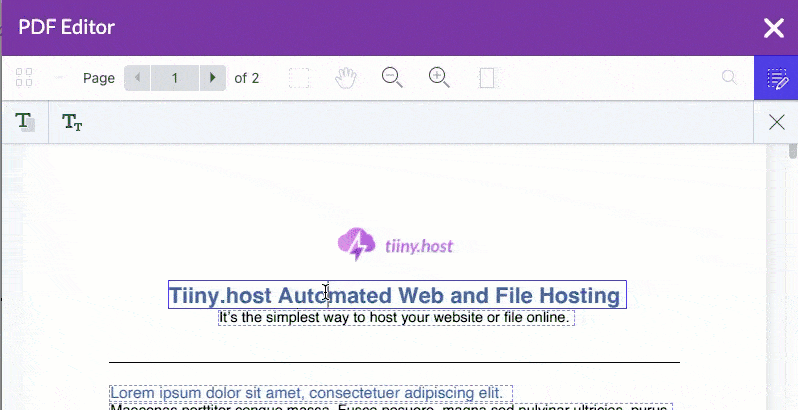
Task: Click the 'Page' label
Action: point(99,78)
